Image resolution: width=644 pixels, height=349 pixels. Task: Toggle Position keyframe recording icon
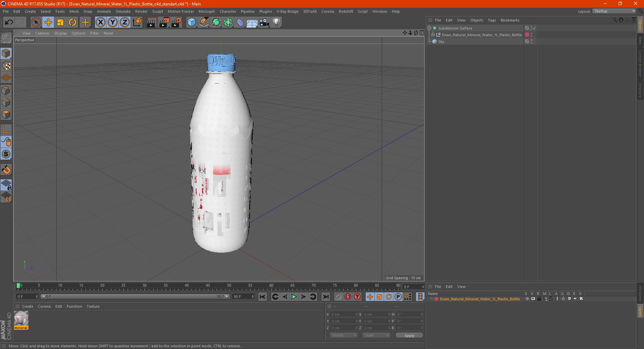[x=370, y=297]
